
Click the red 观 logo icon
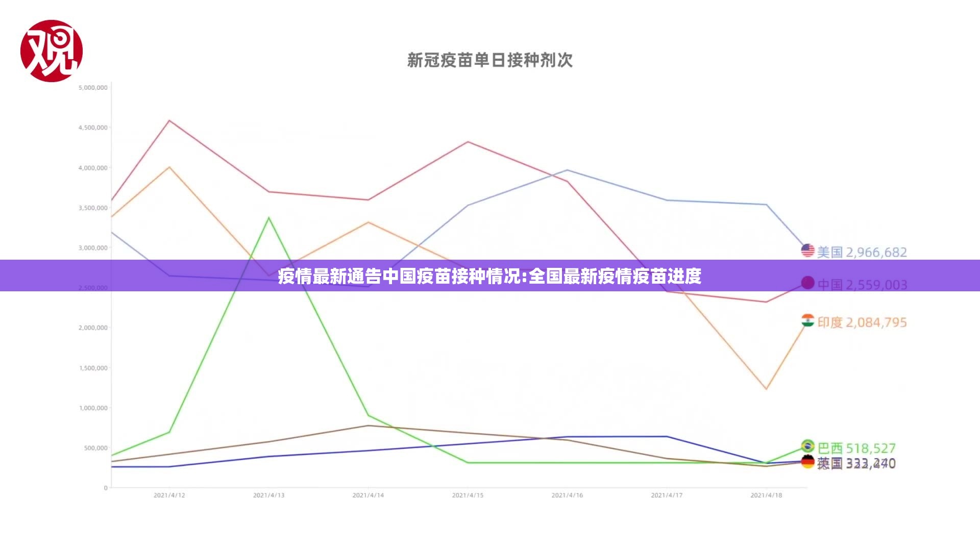pos(51,51)
